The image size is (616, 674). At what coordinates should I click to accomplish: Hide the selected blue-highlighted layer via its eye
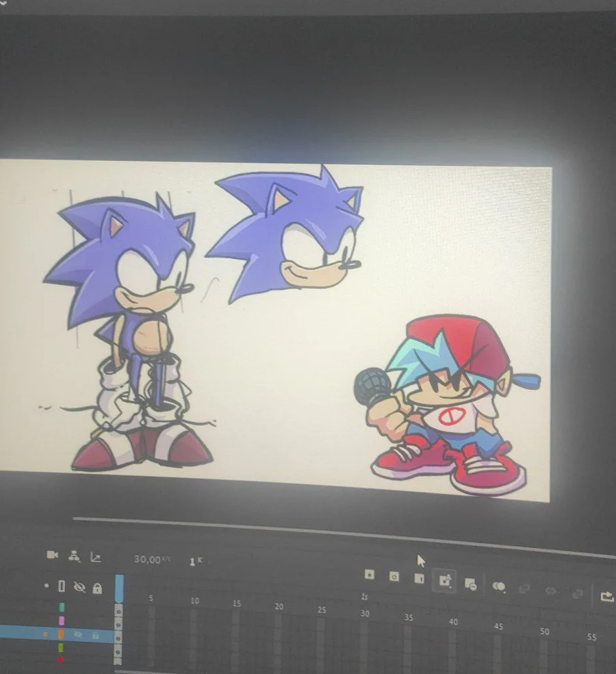pyautogui.click(x=78, y=634)
